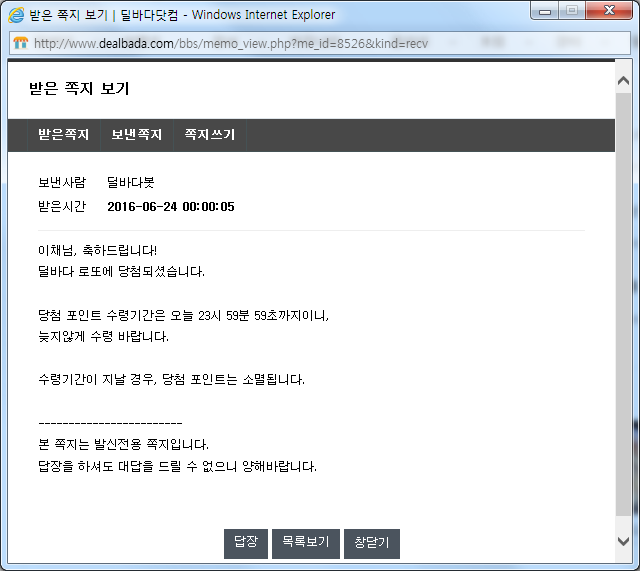Viewport: 640px width, 571px height.
Task: Click the sender name 딜바다봇
Action: [x=131, y=183]
